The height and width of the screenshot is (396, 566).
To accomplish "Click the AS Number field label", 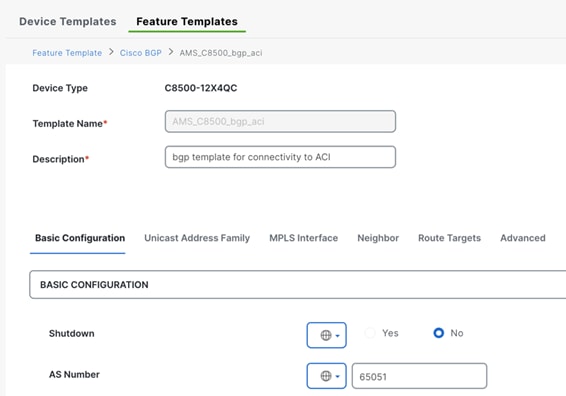I will click(x=74, y=374).
